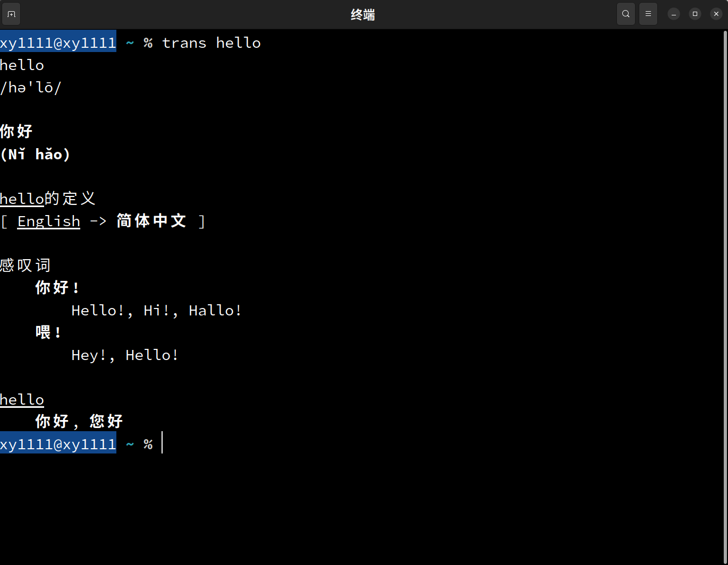Click the 'Hello!, Hi!, Hallo!' synonyms line

(x=157, y=310)
